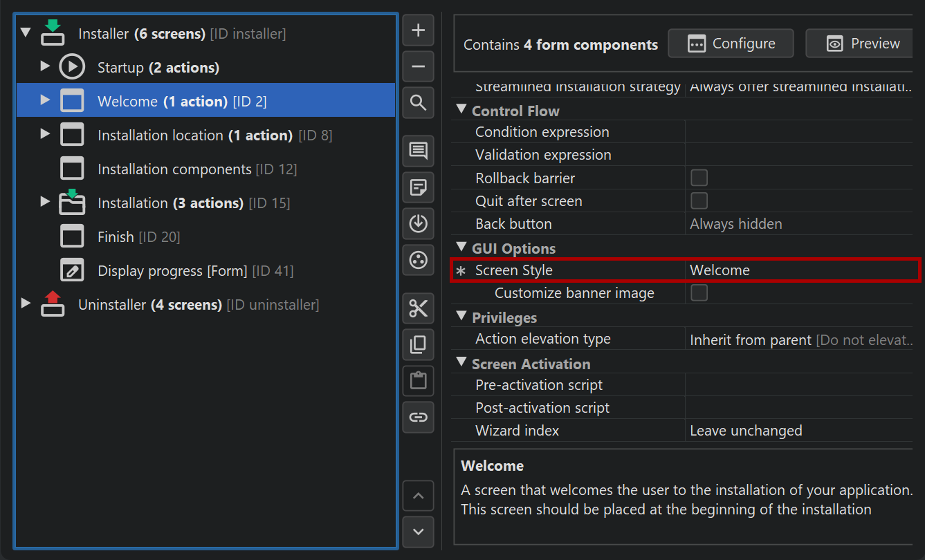Enable the Rollback barrier checkbox
Screen dimensions: 925x560
pos(699,178)
